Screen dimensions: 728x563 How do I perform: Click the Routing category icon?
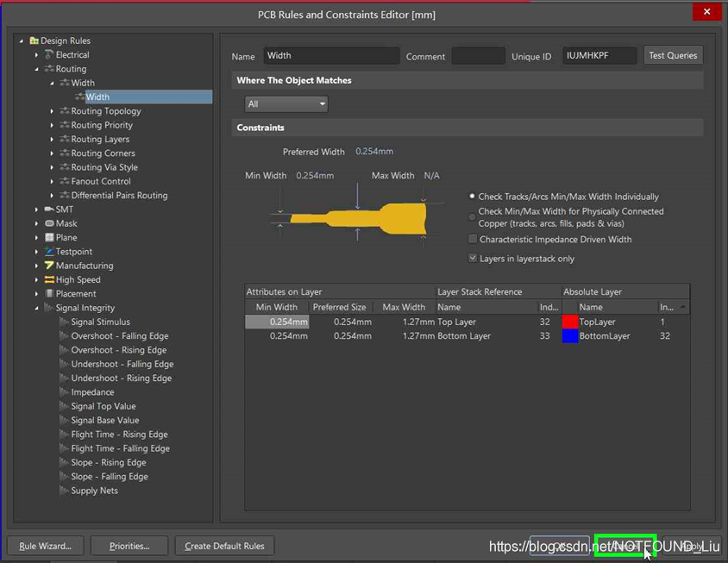click(49, 69)
